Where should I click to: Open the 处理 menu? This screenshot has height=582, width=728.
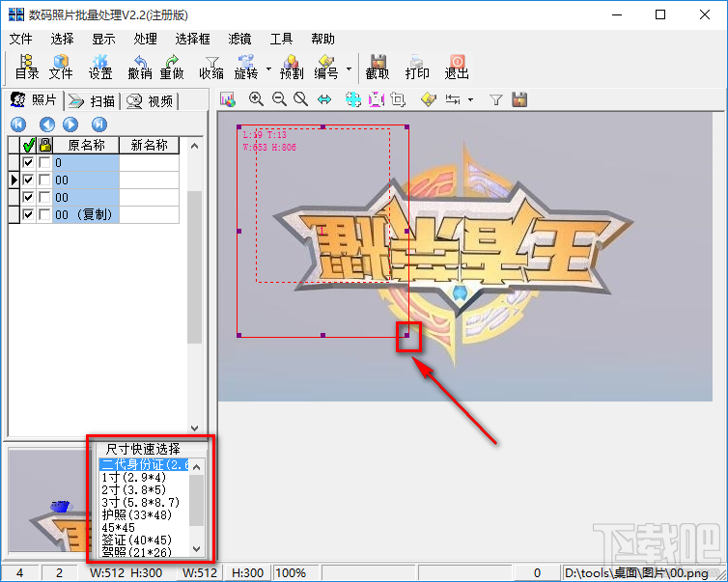pyautogui.click(x=146, y=39)
